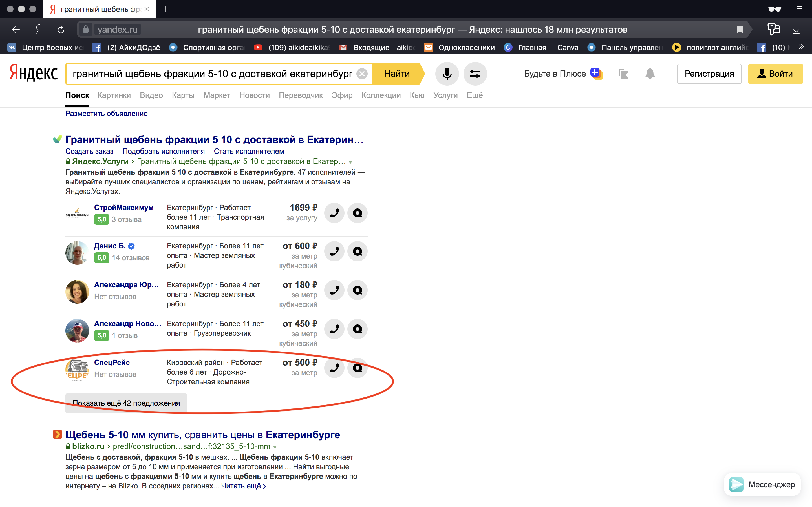Open search settings sliders icon

tap(475, 74)
